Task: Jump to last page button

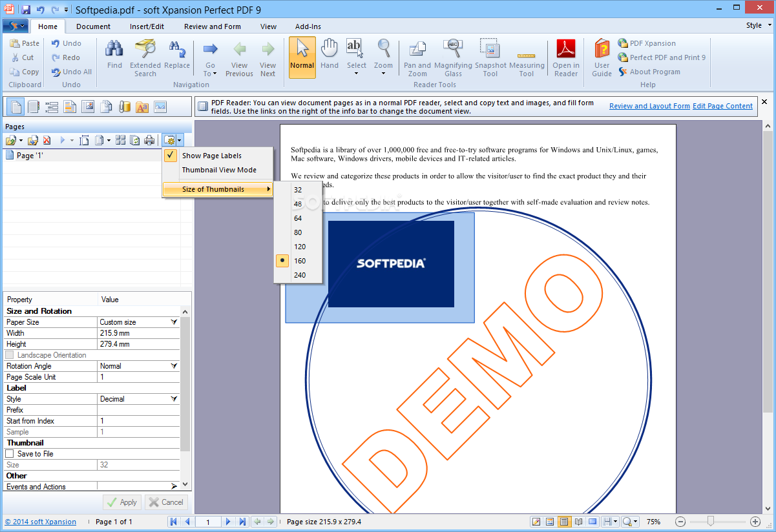Action: 242,522
